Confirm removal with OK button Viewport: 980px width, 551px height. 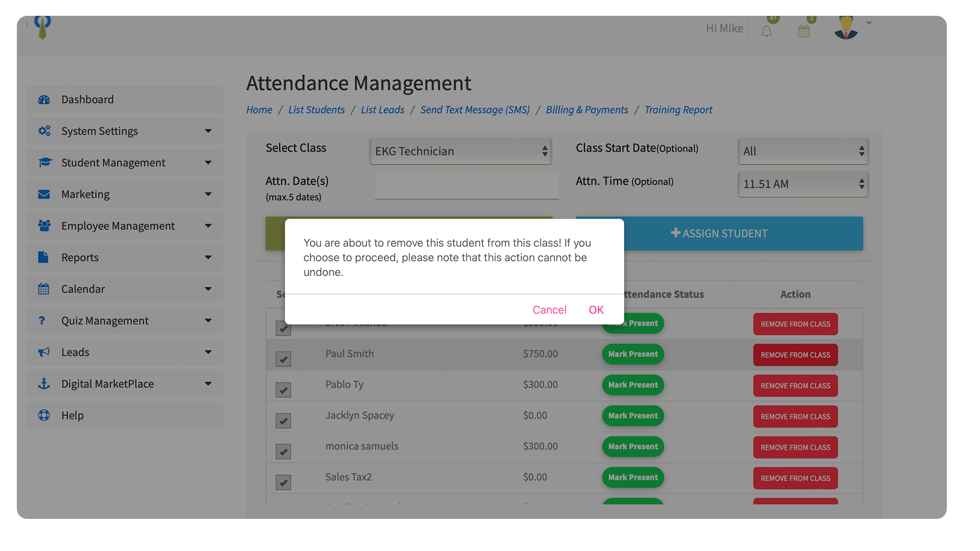(596, 310)
